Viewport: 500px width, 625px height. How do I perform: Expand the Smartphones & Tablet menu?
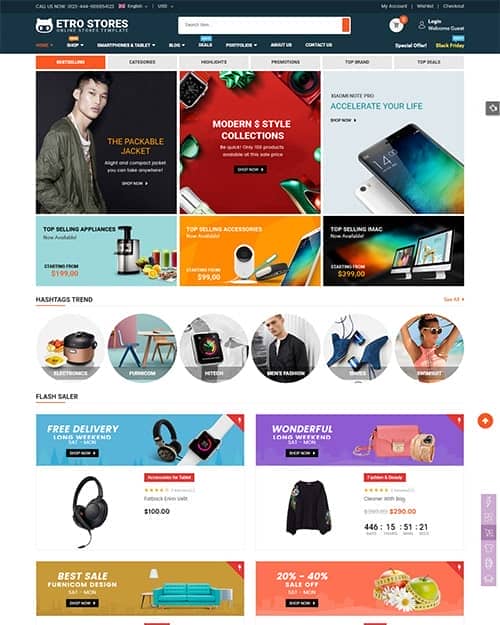[126, 45]
